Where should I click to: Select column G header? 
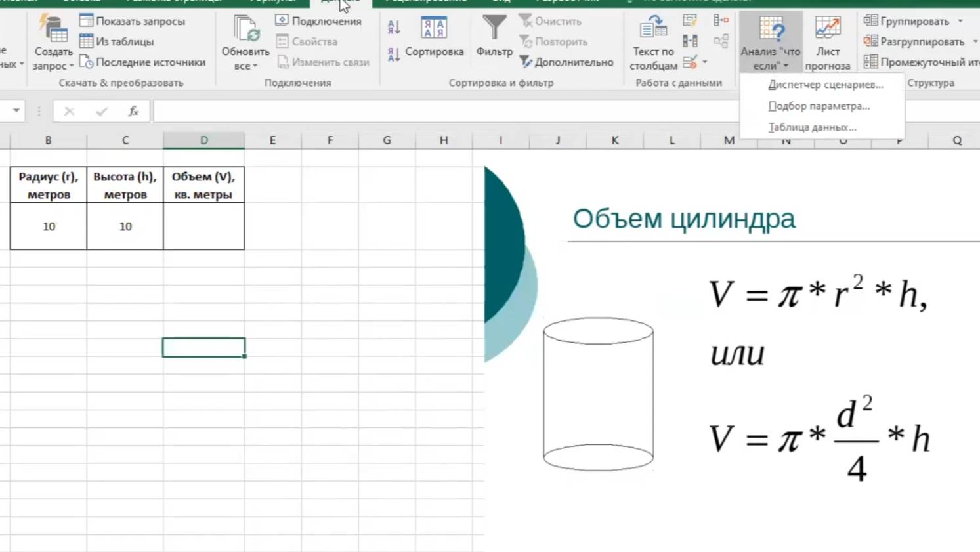[387, 140]
